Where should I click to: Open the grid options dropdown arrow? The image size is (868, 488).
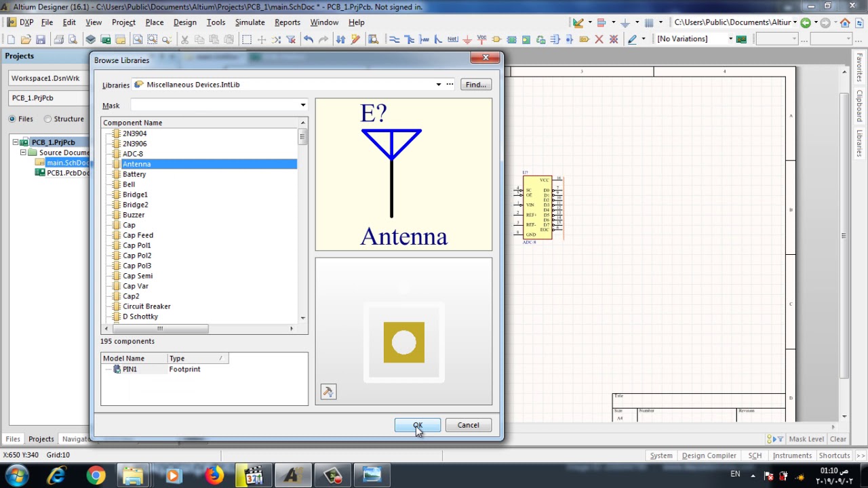(660, 22)
